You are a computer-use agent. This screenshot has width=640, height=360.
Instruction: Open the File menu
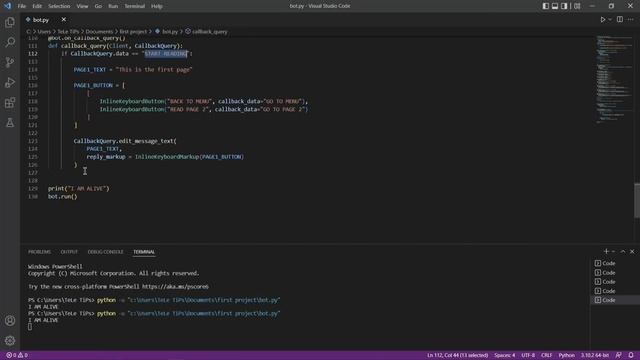click(x=22, y=6)
